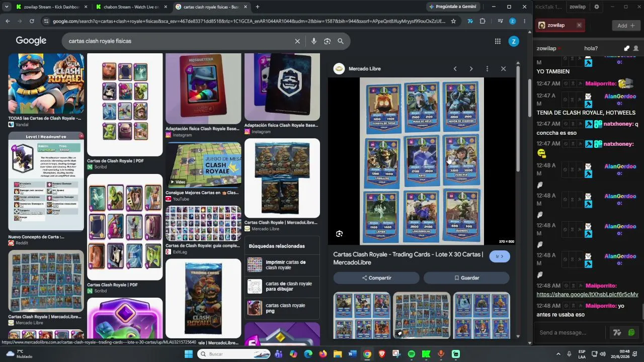Open the user list icon in KickTalk

click(636, 48)
